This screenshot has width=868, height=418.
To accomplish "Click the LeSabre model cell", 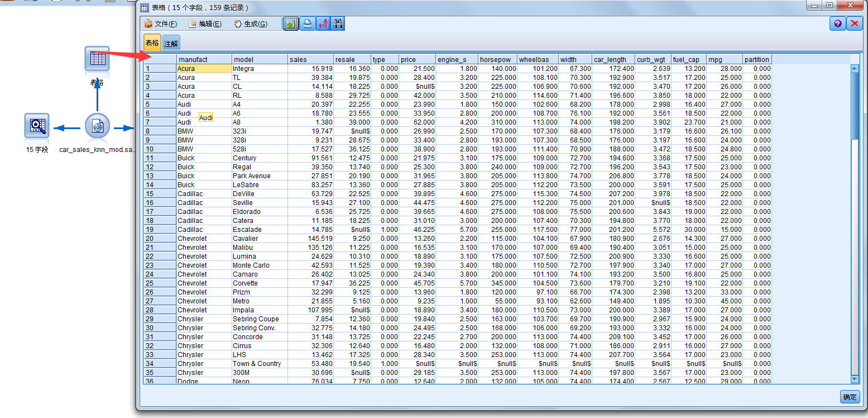I will (x=260, y=185).
